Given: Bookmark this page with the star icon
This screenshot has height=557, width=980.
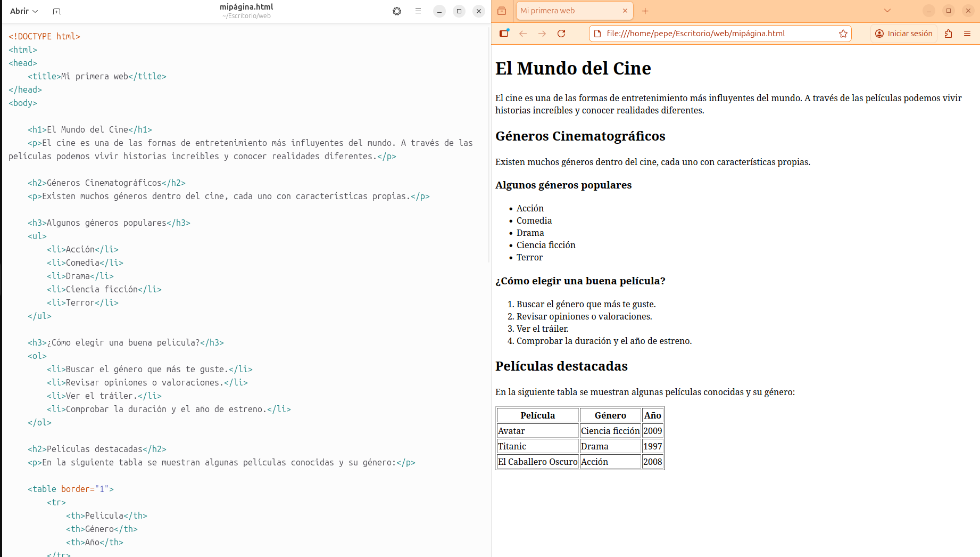Looking at the screenshot, I should [x=843, y=34].
